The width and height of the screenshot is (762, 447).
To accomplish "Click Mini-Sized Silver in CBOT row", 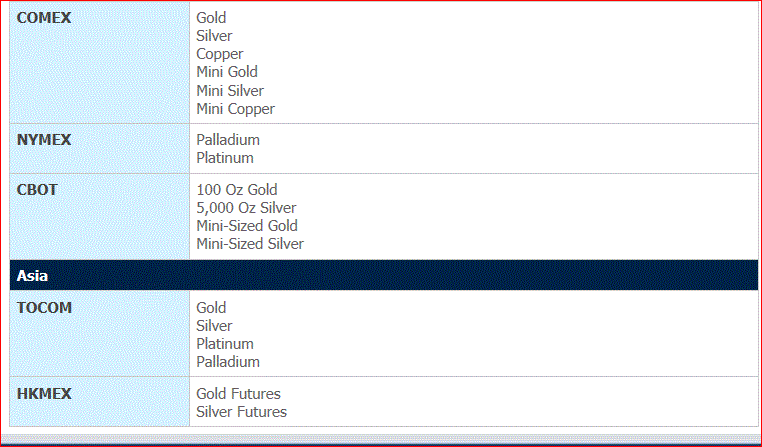I will tap(250, 244).
